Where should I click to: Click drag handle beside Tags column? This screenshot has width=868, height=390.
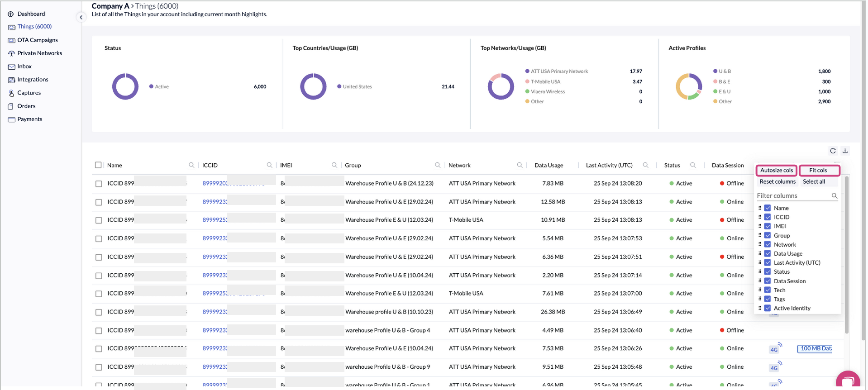[760, 299]
